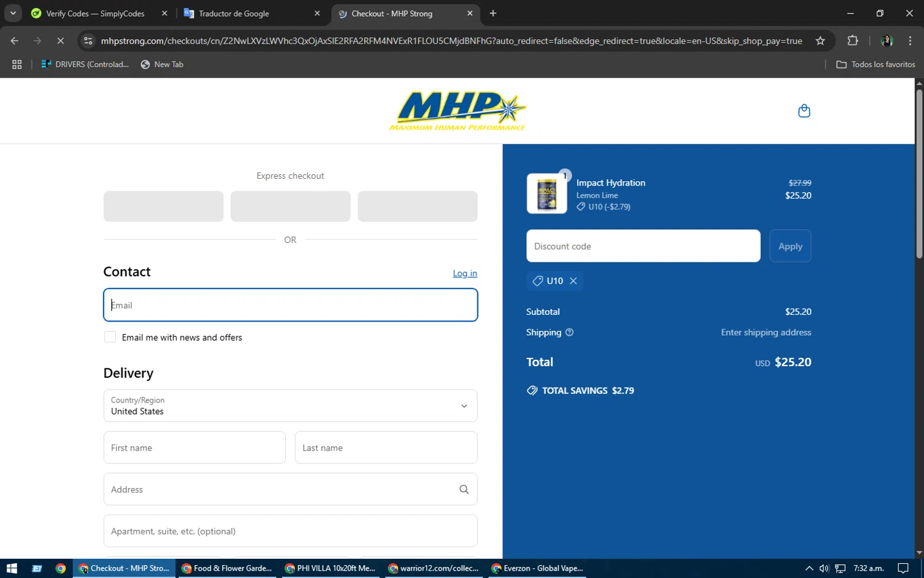Viewport: 924px width, 578px height.
Task: Click the TOTAL SAVINGS $2.79 text
Action: pyautogui.click(x=588, y=391)
